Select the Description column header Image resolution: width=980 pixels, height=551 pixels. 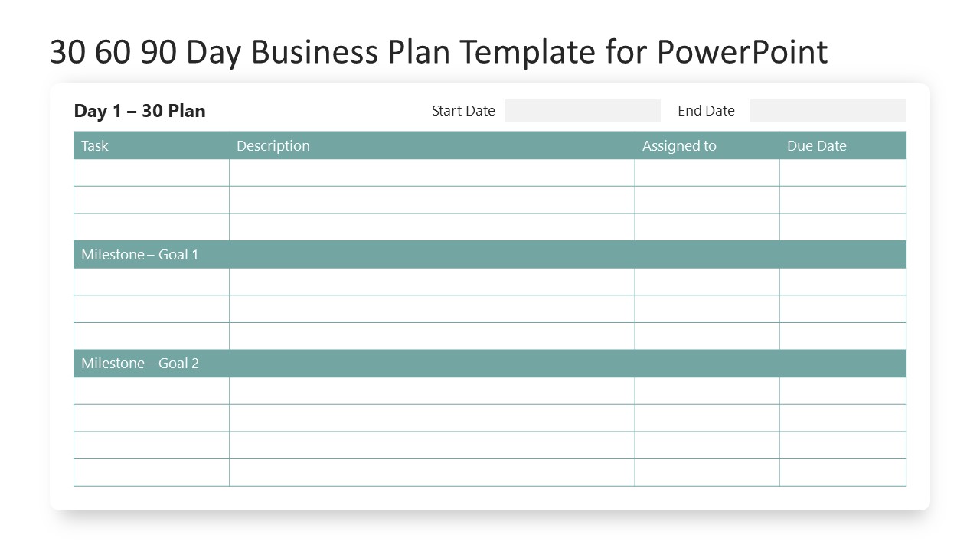[x=273, y=145]
